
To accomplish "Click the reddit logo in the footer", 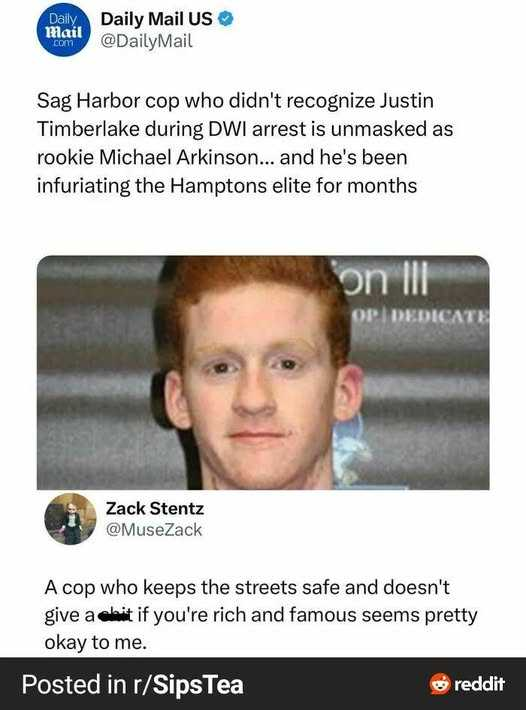I will click(440, 684).
